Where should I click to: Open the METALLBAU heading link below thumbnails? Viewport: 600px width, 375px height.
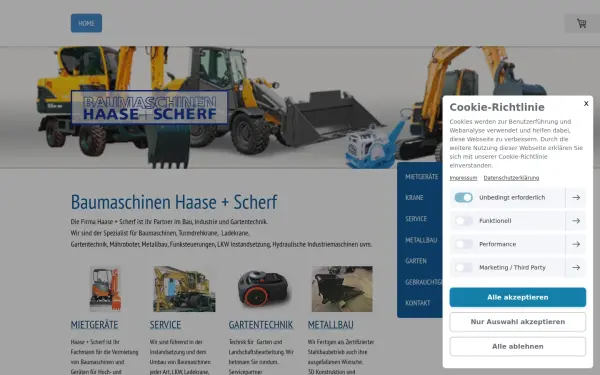click(x=331, y=325)
